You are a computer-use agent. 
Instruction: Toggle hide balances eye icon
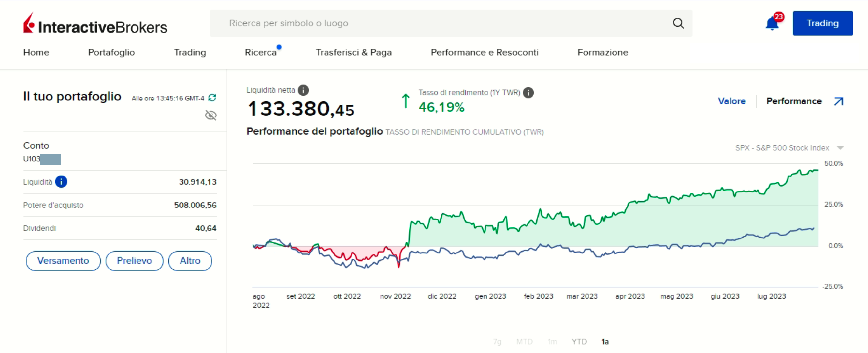click(x=211, y=115)
